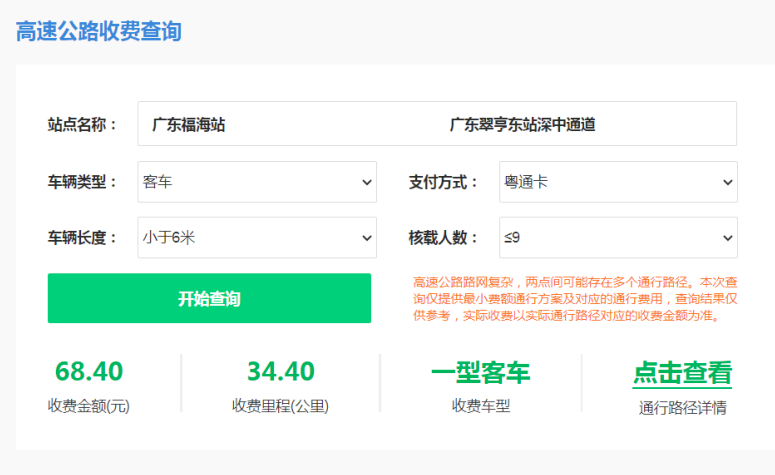Click the 通行路径详情 caption

682,407
